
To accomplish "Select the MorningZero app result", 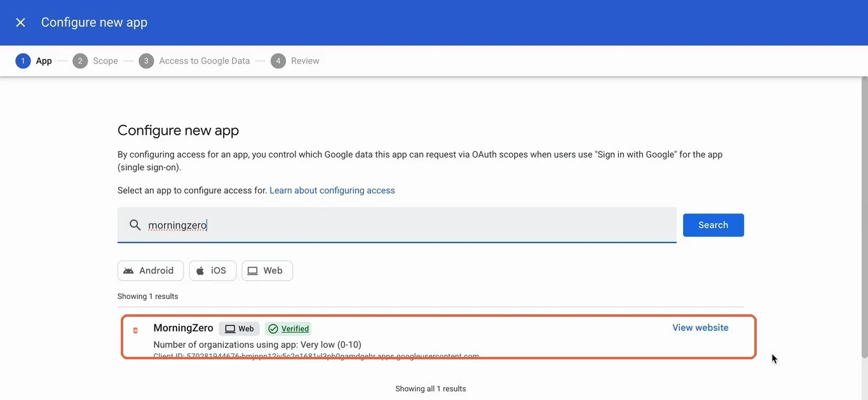I will point(438,337).
